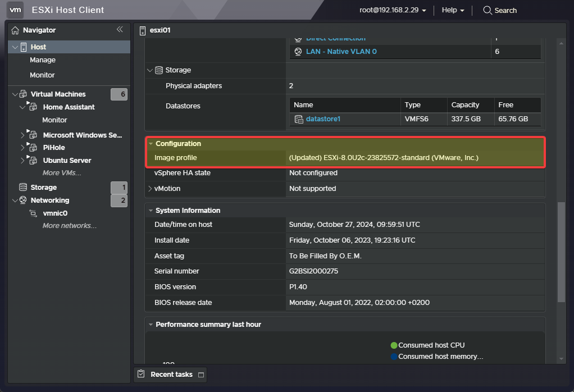Viewport: 574px width, 392px height.
Task: Click the vmnic0 adapter icon
Action: [33, 213]
